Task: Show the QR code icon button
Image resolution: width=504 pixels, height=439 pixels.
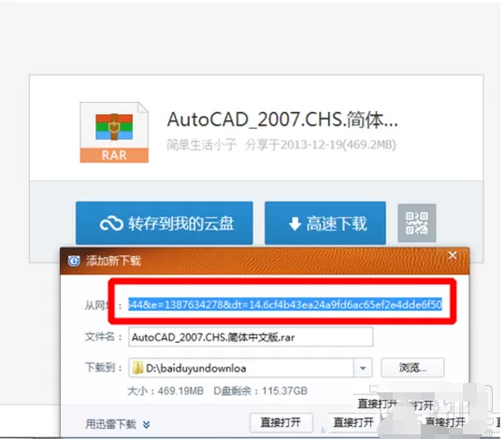Action: click(x=417, y=223)
